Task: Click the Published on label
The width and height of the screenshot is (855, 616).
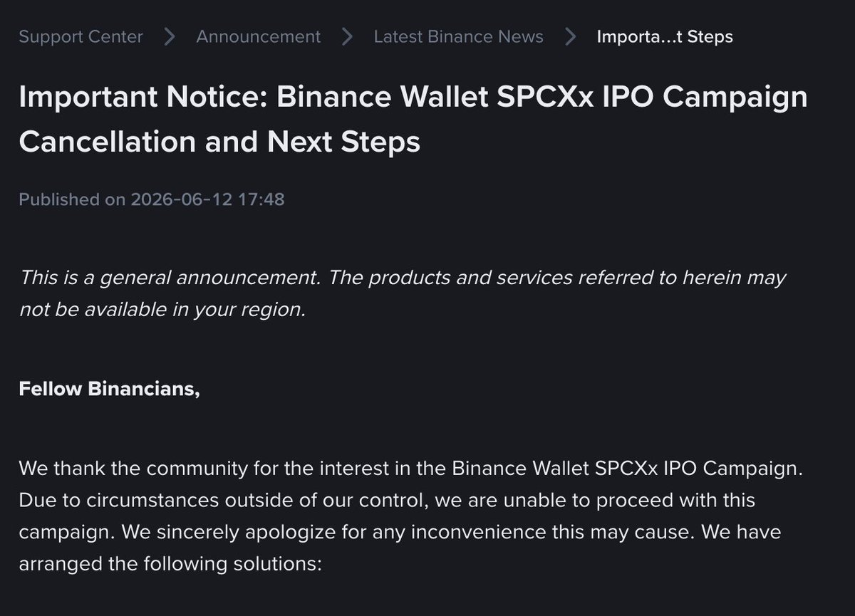Action: (72, 199)
